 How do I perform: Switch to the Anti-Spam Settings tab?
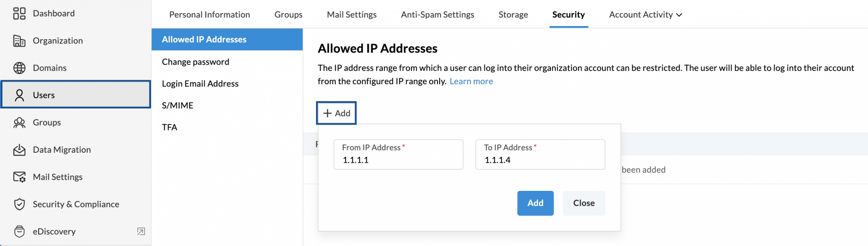pos(437,15)
